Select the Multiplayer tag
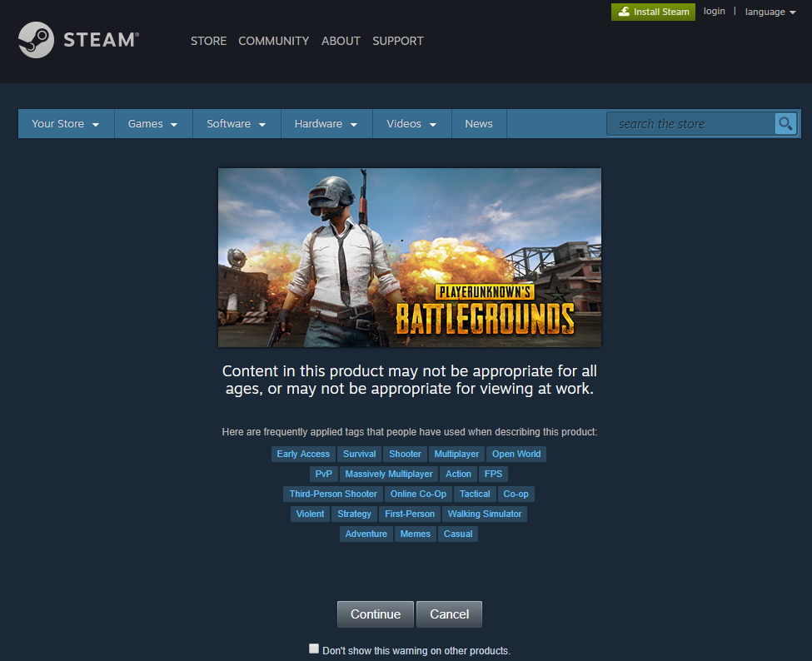This screenshot has height=661, width=812. [x=456, y=454]
